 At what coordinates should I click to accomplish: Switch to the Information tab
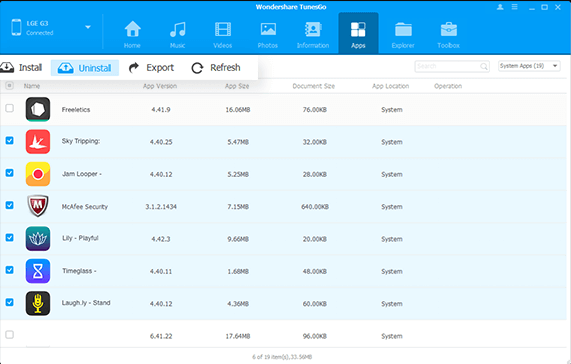click(313, 33)
